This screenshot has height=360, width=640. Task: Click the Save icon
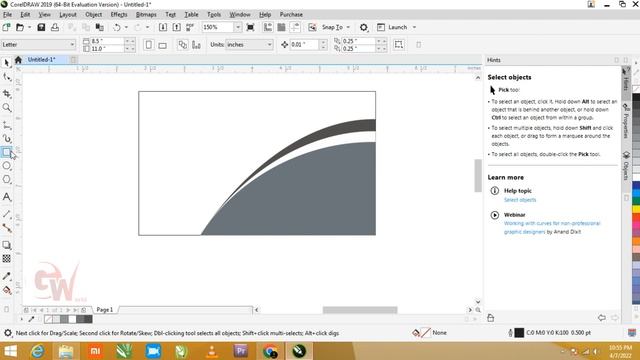pyautogui.click(x=41, y=27)
